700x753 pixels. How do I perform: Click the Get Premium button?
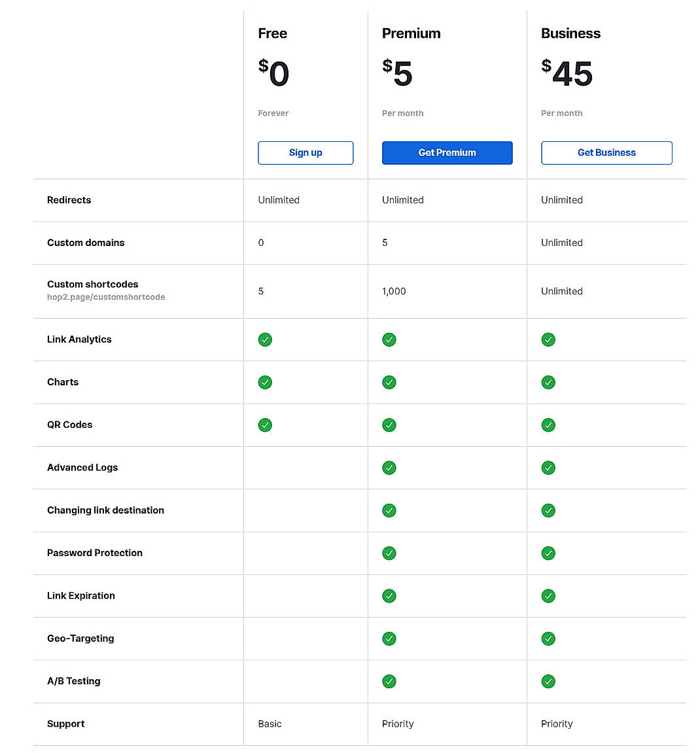coord(447,152)
